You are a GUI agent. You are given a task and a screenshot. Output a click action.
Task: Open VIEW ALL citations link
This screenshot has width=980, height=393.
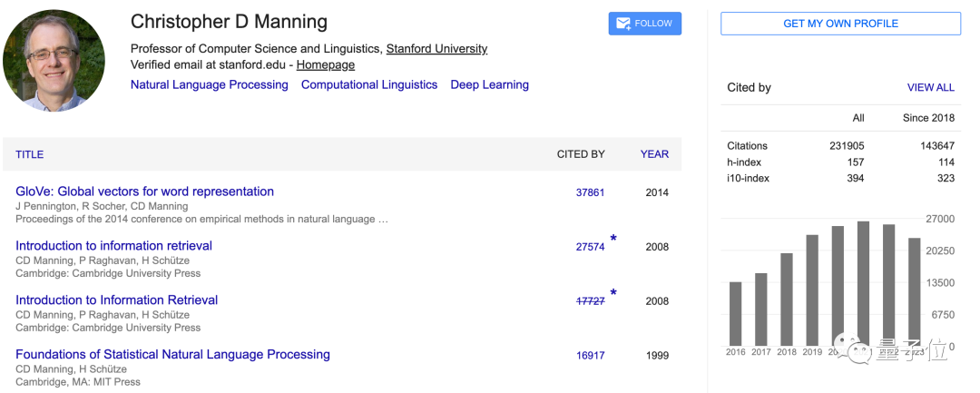tap(931, 87)
